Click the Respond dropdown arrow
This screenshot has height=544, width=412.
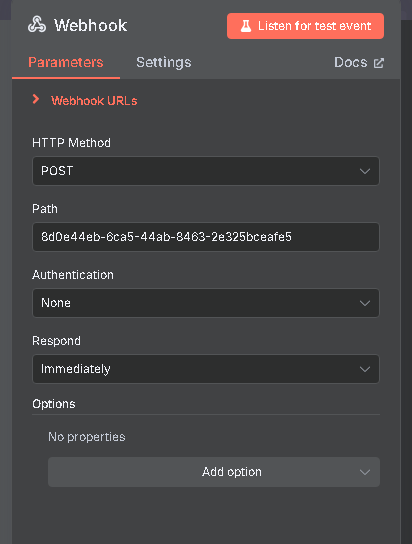364,369
